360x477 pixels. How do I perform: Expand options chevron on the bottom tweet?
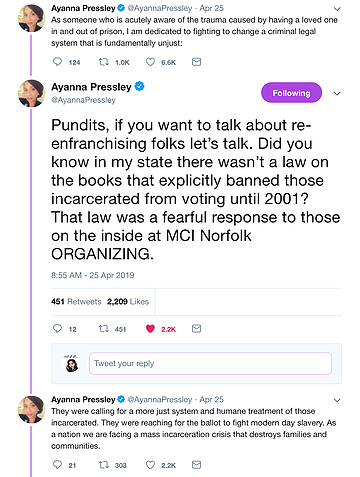tap(337, 400)
